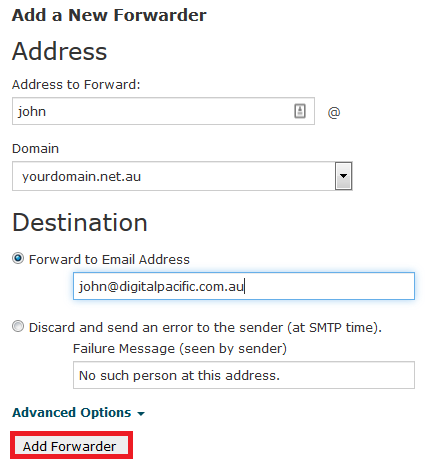Click the Add a New Forwarder heading
The height and width of the screenshot is (467, 433).
[x=109, y=15]
